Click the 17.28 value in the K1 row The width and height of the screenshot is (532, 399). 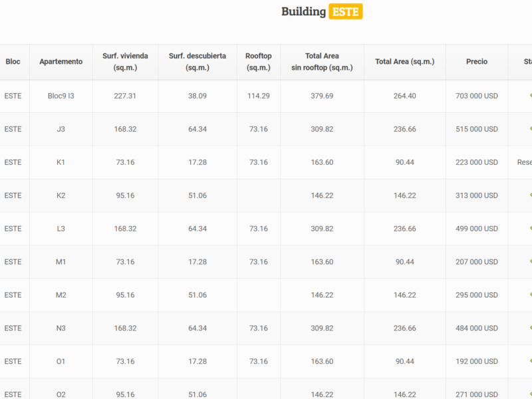(x=198, y=162)
